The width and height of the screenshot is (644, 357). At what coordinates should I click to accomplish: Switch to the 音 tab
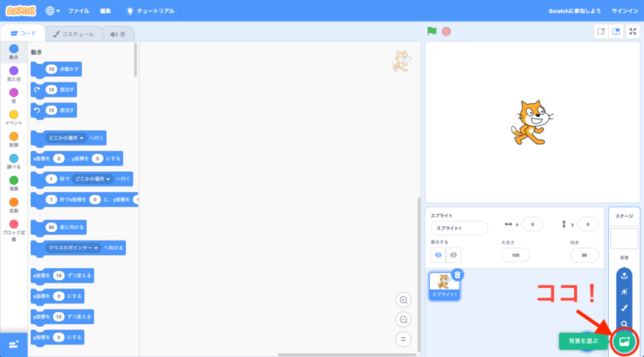pyautogui.click(x=118, y=34)
